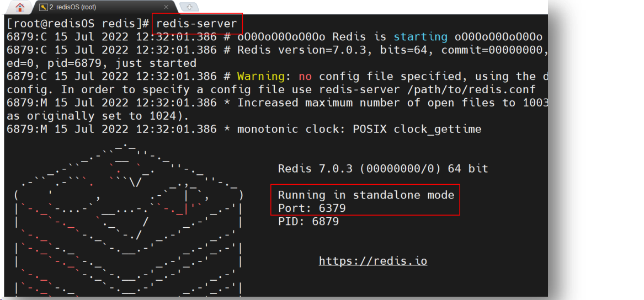This screenshot has height=300, width=644.
Task: Click 'Running in standalone mode' line
Action: click(x=366, y=195)
